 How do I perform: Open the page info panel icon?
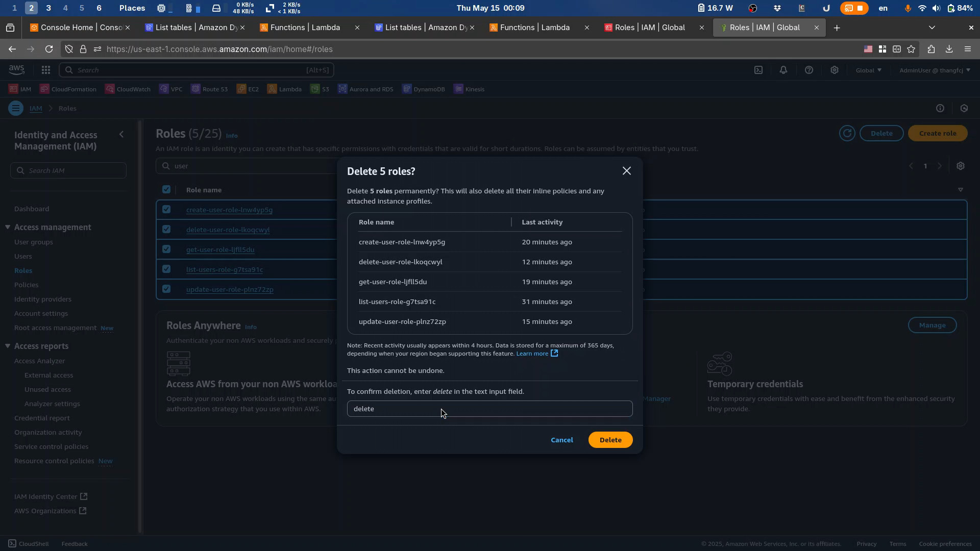[x=940, y=108]
